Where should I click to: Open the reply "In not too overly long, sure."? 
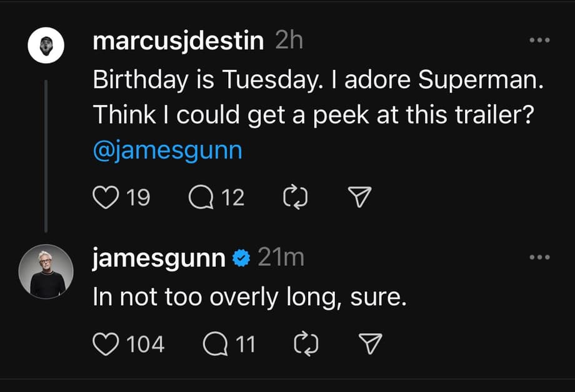250,297
